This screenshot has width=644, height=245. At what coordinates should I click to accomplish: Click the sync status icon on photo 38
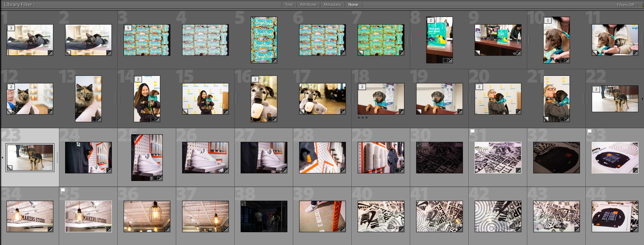(244, 204)
